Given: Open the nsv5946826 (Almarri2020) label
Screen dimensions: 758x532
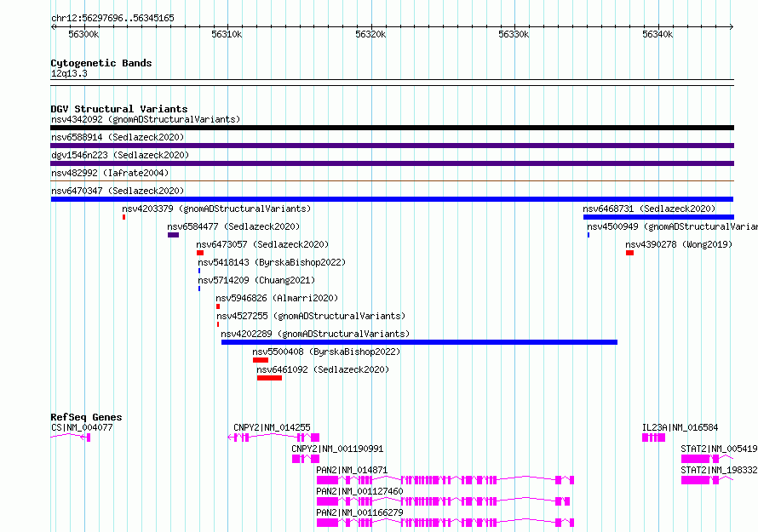Looking at the screenshot, I should coord(277,298).
